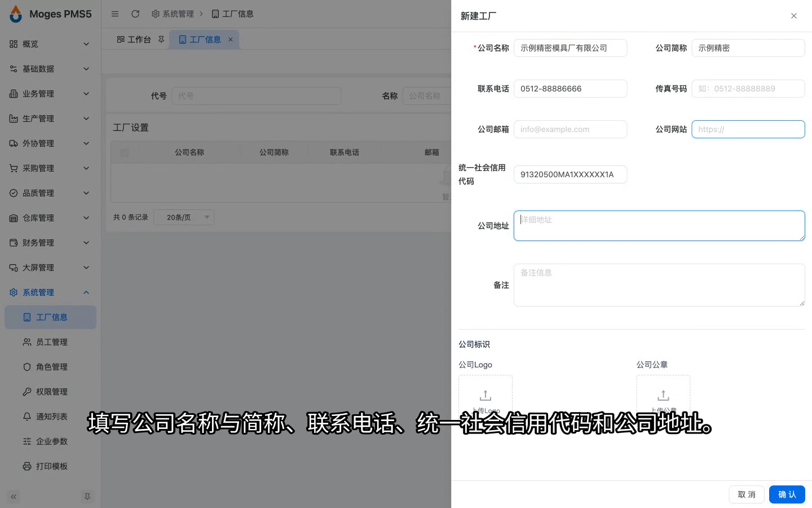Collapse the sidebar with double-chevron icon
Image resolution: width=812 pixels, height=508 pixels.
tap(14, 497)
